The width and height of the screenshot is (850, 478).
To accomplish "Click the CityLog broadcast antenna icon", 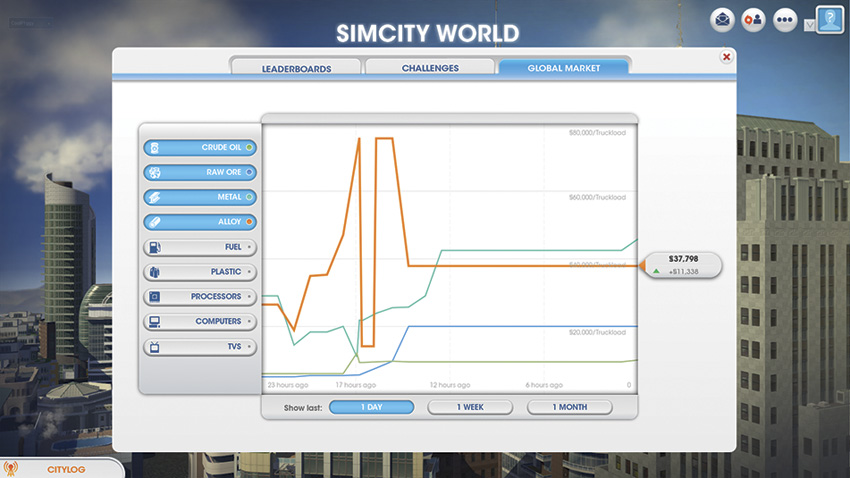I will point(10,468).
